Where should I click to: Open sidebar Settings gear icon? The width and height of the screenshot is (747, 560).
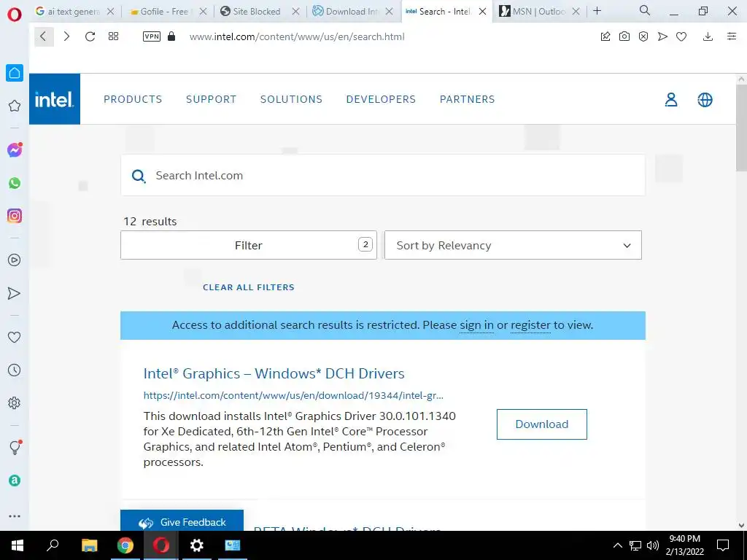point(15,402)
